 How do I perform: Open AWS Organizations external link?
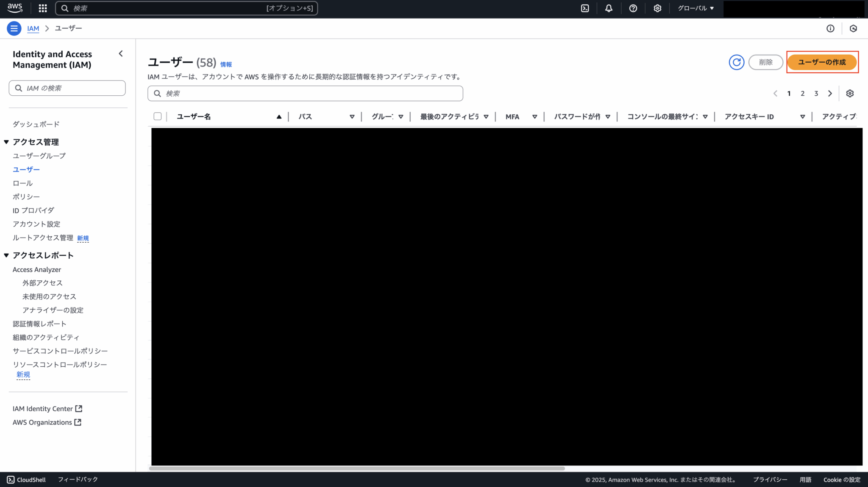(x=47, y=422)
